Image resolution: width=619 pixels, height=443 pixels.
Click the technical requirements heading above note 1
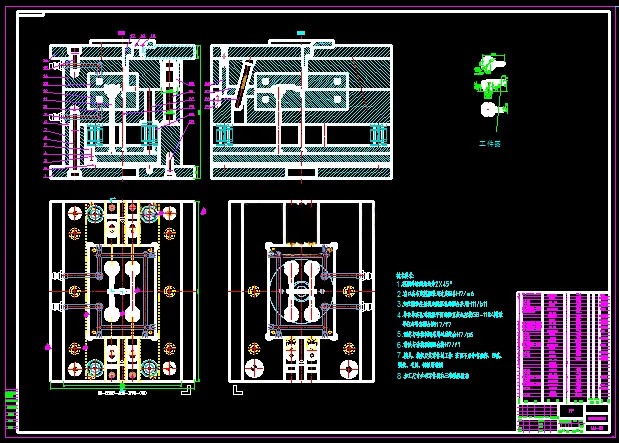click(405, 276)
